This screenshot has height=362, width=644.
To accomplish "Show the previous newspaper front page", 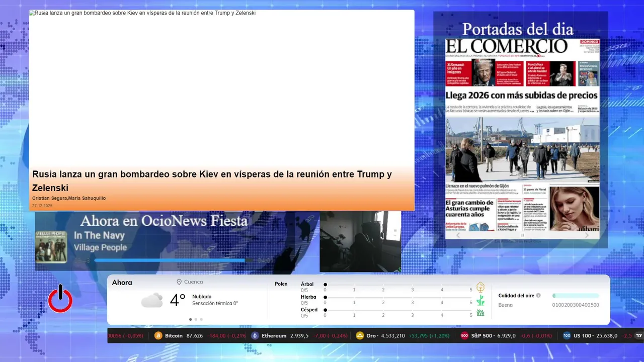I will pos(458,235).
